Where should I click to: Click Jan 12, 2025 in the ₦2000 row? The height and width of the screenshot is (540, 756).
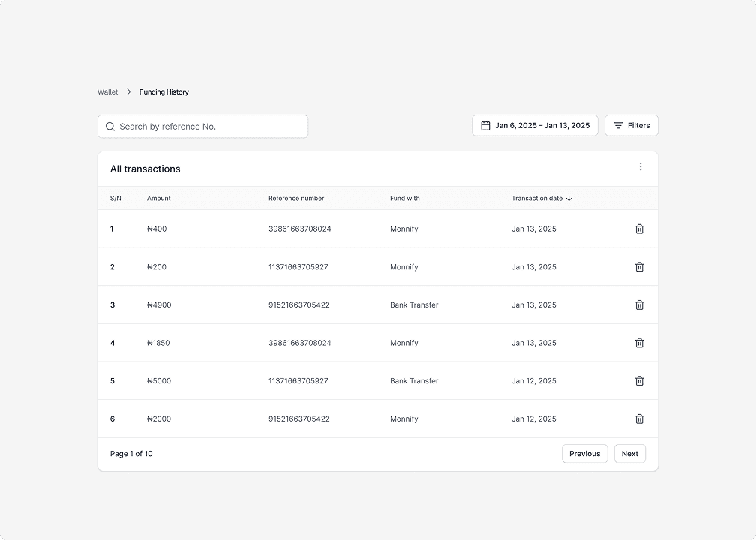click(534, 418)
